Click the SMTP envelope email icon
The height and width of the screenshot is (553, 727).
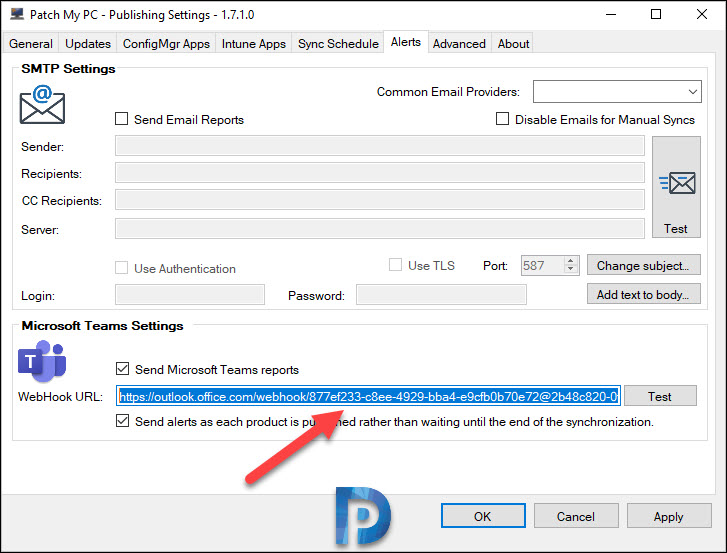click(42, 105)
